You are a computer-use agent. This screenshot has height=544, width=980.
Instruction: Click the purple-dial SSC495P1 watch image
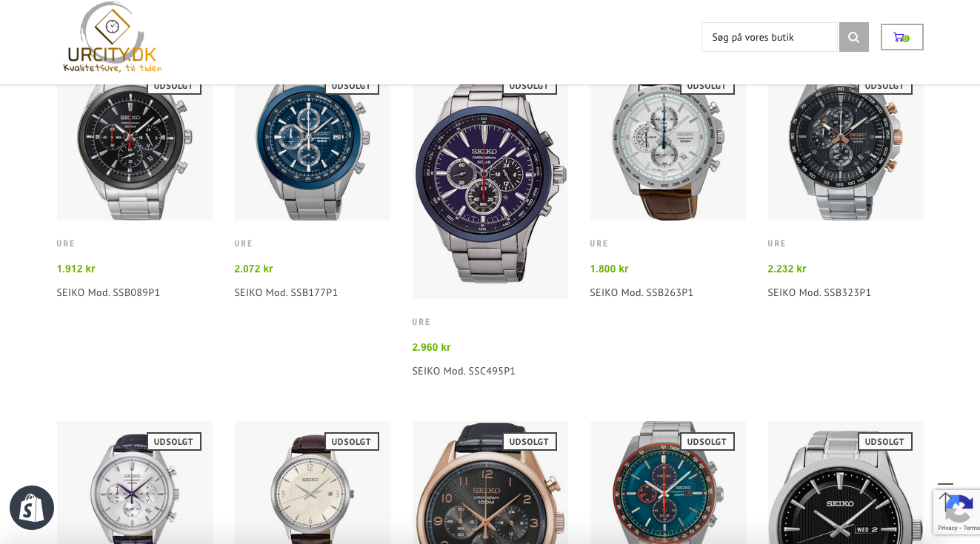(x=490, y=191)
